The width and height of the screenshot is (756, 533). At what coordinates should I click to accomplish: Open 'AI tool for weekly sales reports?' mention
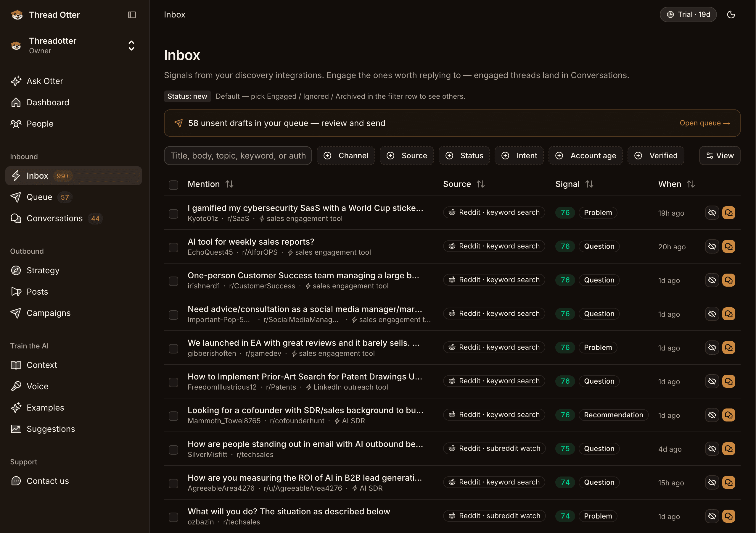(x=251, y=242)
